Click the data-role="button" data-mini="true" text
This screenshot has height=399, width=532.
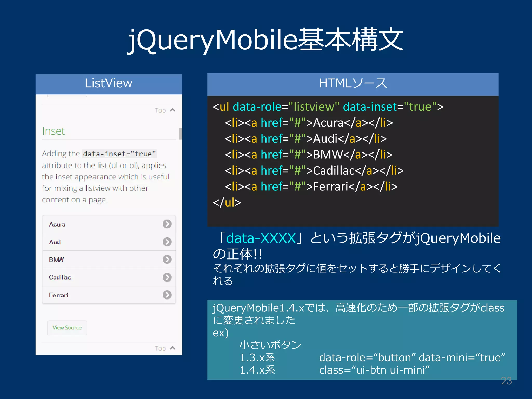412,358
